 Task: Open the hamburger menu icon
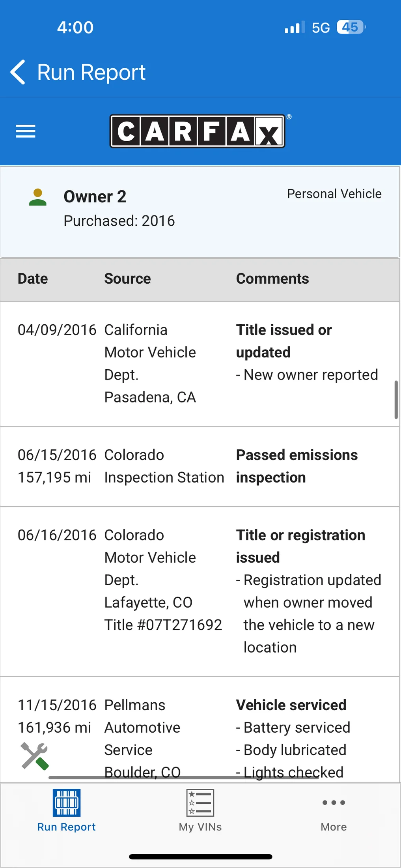(x=26, y=131)
